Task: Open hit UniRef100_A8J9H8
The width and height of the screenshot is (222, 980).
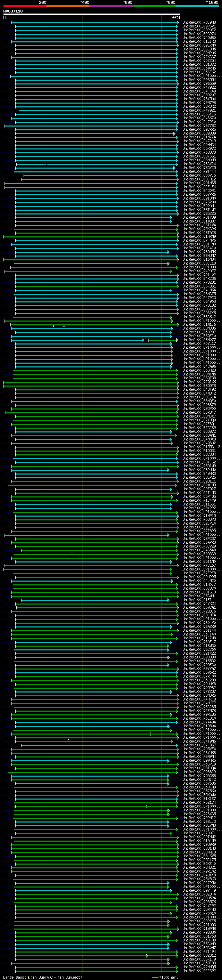Action: 199,23
